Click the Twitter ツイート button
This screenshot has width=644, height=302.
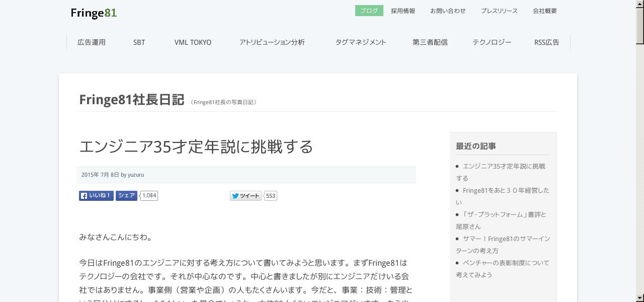tap(246, 196)
